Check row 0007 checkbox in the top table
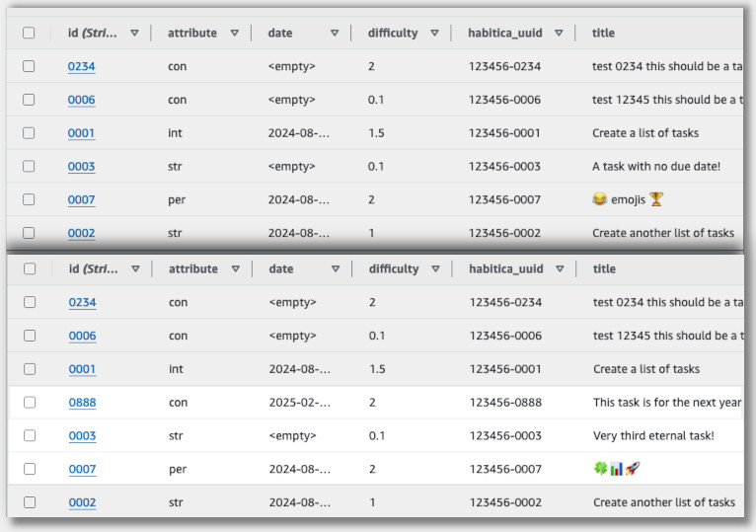This screenshot has width=756, height=532. click(x=29, y=199)
